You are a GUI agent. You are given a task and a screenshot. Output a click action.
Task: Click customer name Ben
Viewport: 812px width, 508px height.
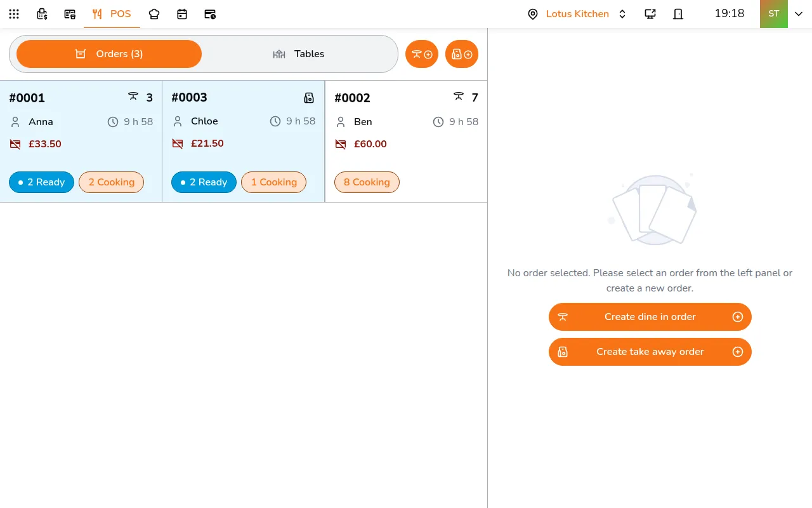363,122
